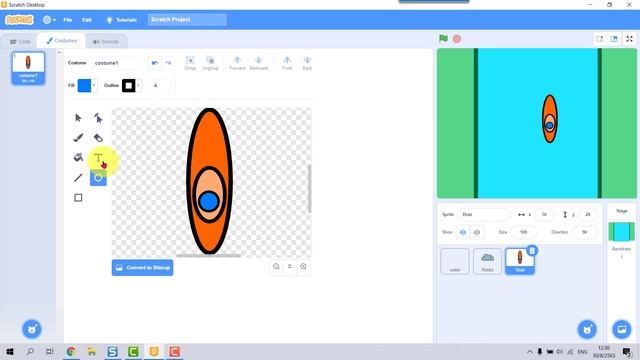Click Convert to Bitmap button
The height and width of the screenshot is (360, 640).
tap(142, 268)
